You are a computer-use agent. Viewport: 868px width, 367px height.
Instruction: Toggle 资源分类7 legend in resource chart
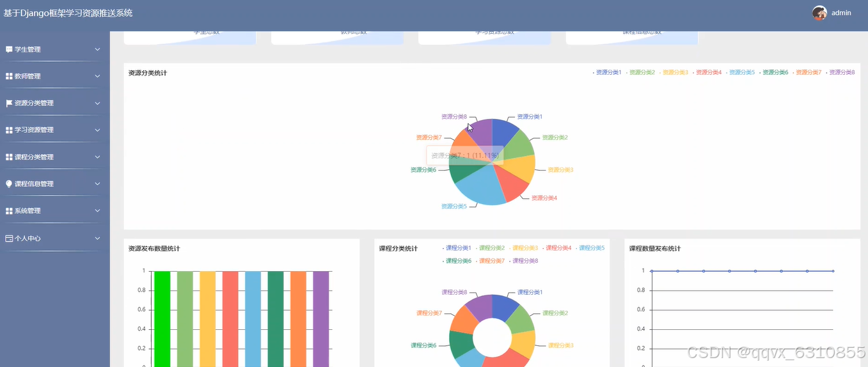coord(807,72)
